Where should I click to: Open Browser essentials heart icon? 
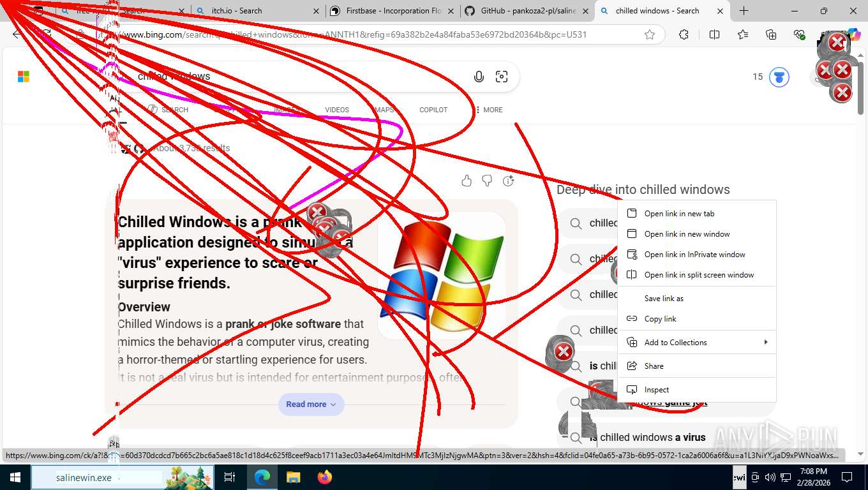799,34
